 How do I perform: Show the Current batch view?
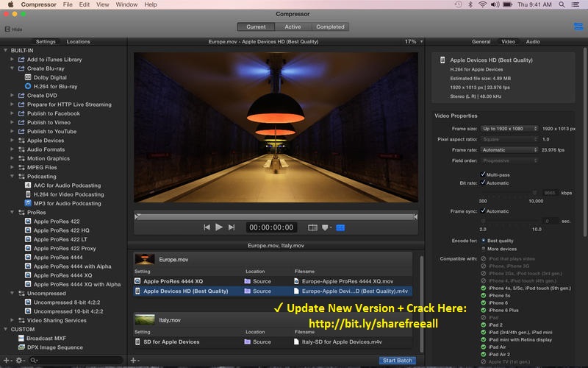[x=256, y=26]
